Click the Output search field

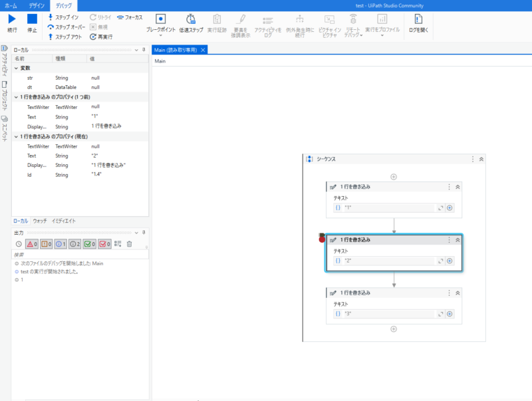80,255
